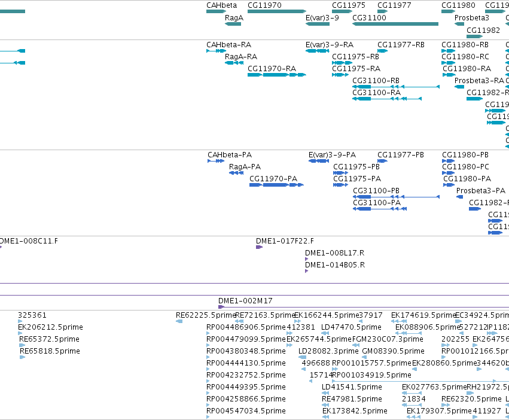Viewport: 509px width, 420px height.
Task: Select DME1-008L17.R BAC end label
Action: pyautogui.click(x=335, y=252)
